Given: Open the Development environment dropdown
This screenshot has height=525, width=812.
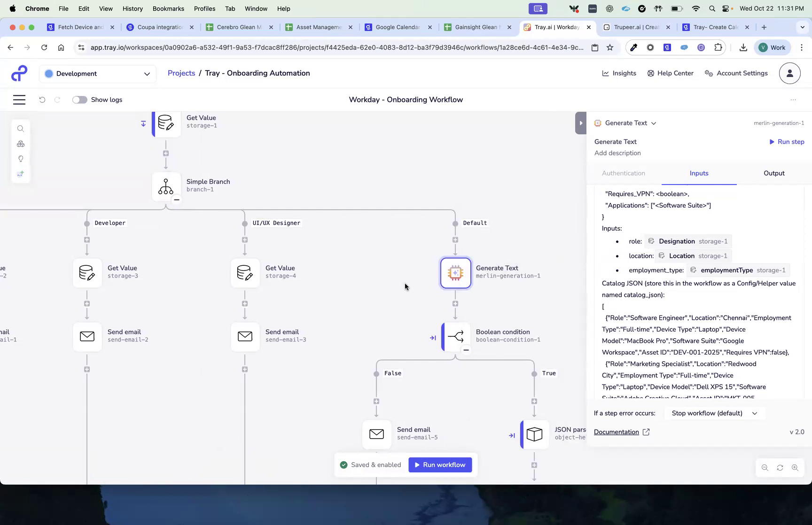Looking at the screenshot, I should click(x=97, y=73).
